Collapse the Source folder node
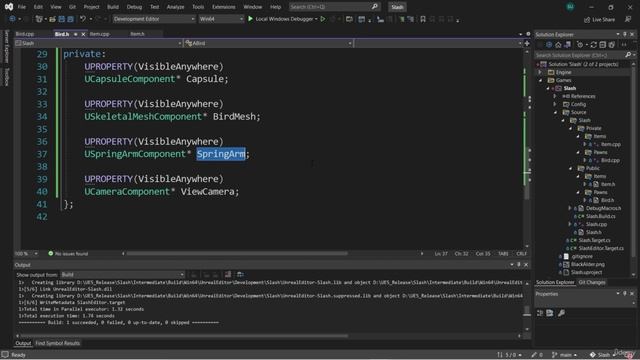This screenshot has width=640, height=360. coord(555,112)
